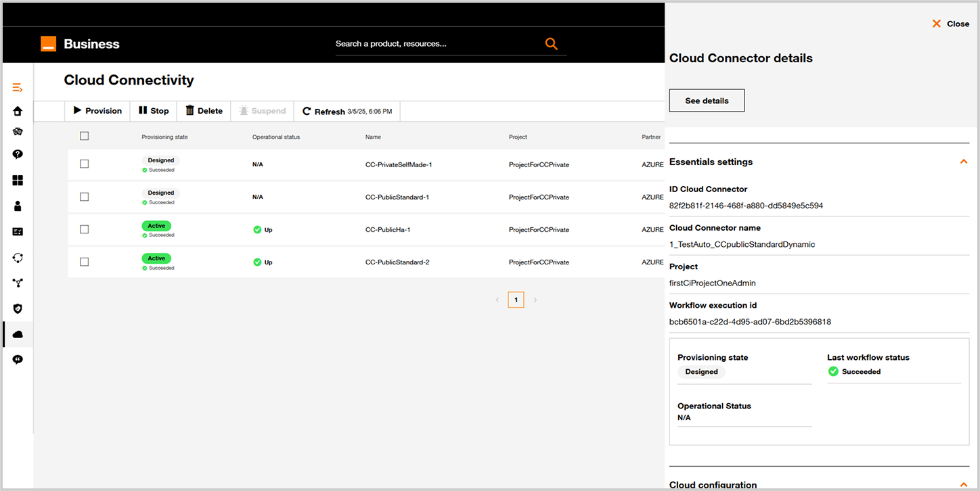Click the ID value 82f2b81f-2146-468f-a880-dd5849e5c594
The image size is (980, 491).
[x=746, y=206]
